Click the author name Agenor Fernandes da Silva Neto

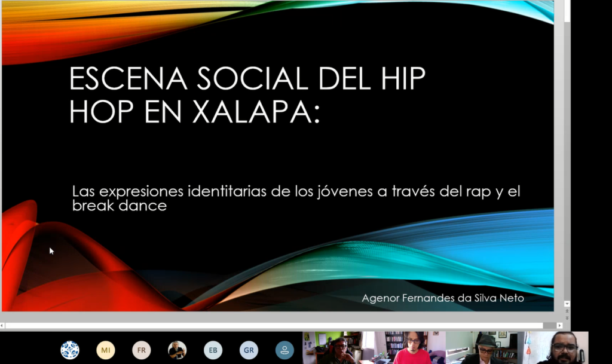443,298
